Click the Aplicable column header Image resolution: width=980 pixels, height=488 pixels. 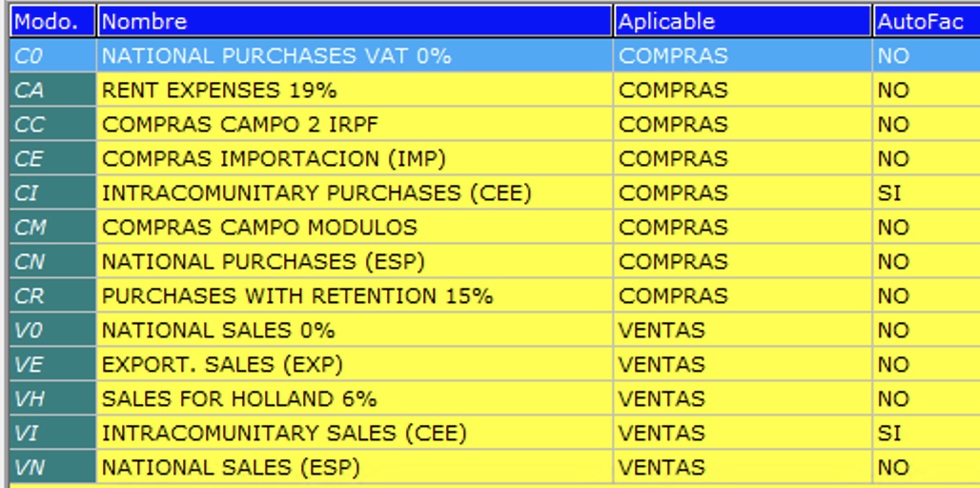click(x=742, y=21)
